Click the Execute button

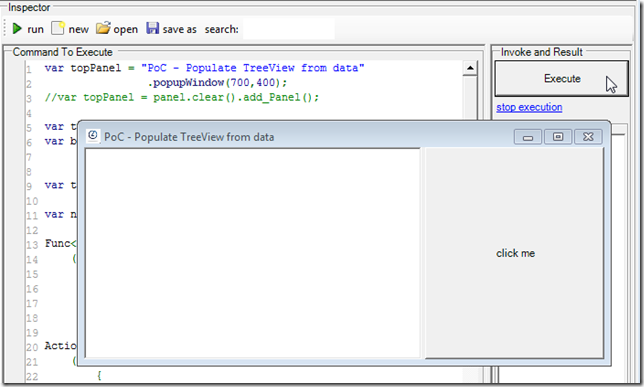(x=561, y=78)
